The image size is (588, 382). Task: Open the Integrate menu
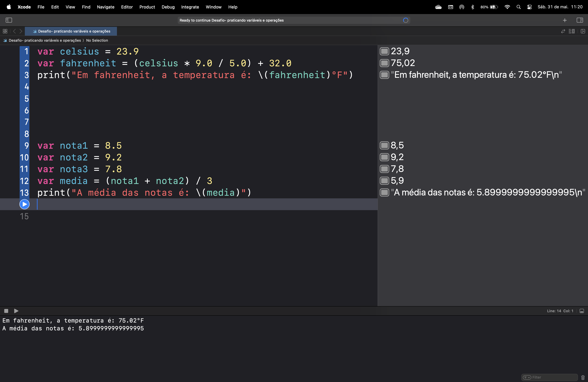pos(190,7)
